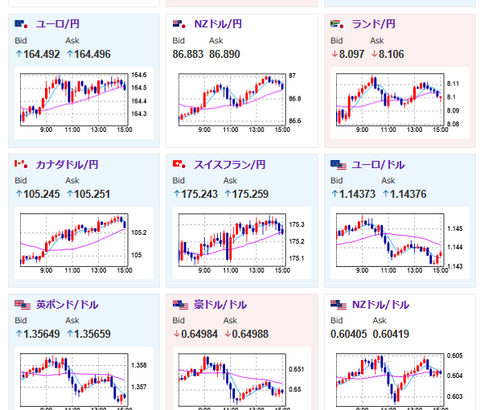
Task: Open the 英ポンド/ドル link
Action: point(67,305)
